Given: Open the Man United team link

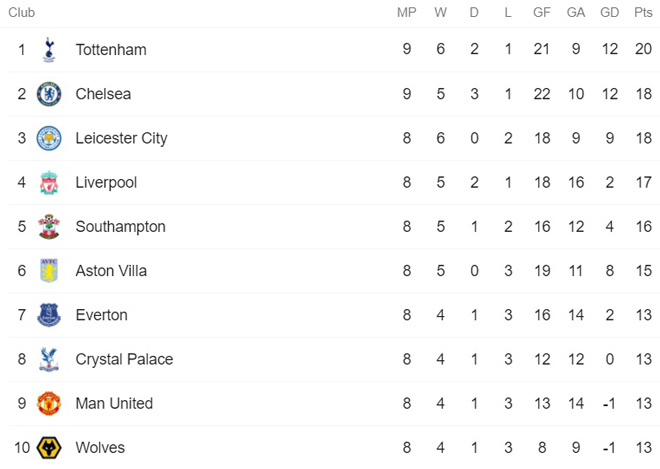Looking at the screenshot, I should [114, 404].
